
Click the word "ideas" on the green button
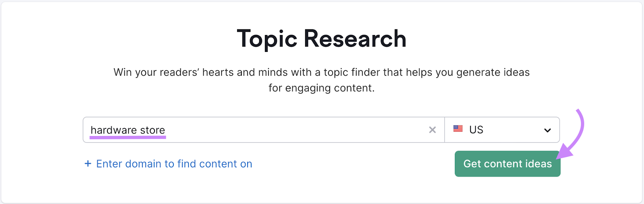pos(539,164)
